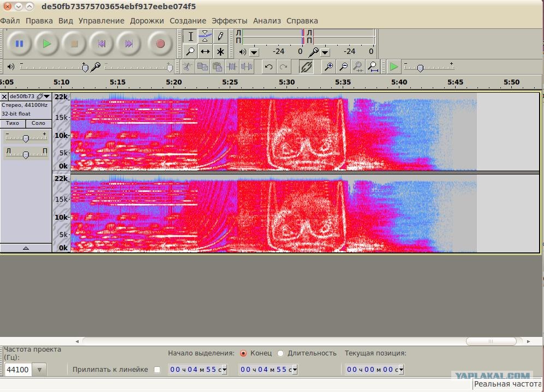Open the Справка menu
Image resolution: width=544 pixels, height=392 pixels.
tap(302, 21)
